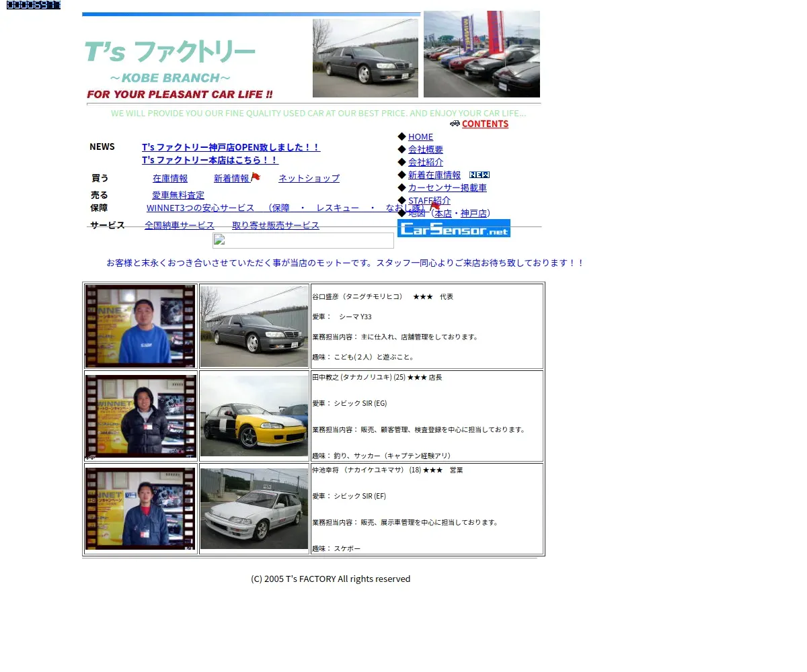Screen dimensions: 807x672
Task: Open the 新着情報 link
Action: click(231, 178)
